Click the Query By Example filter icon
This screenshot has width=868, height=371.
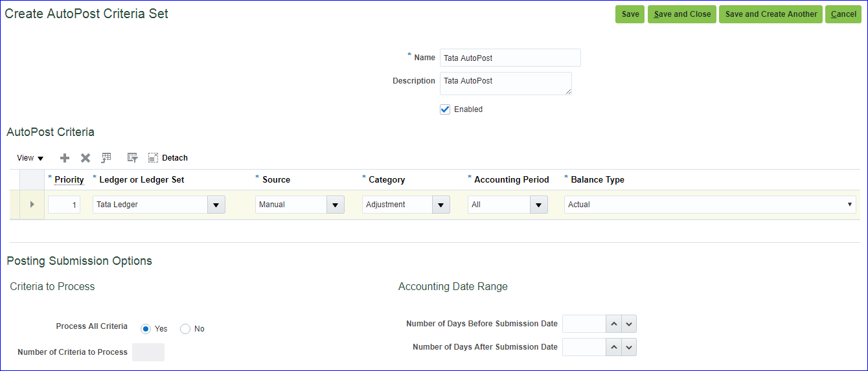point(132,158)
